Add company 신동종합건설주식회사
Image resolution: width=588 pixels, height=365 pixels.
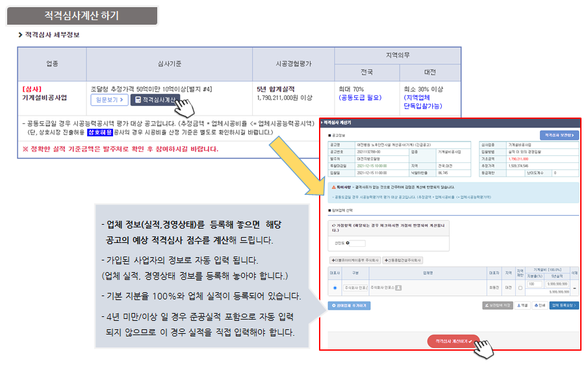coord(403,260)
